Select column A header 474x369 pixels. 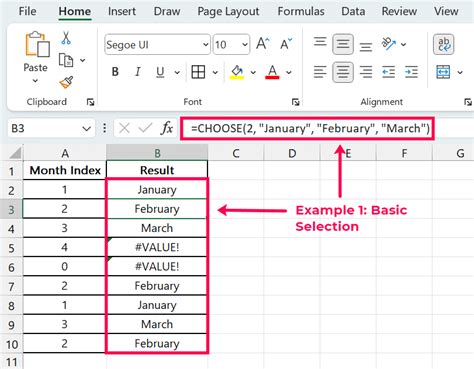[x=65, y=153]
